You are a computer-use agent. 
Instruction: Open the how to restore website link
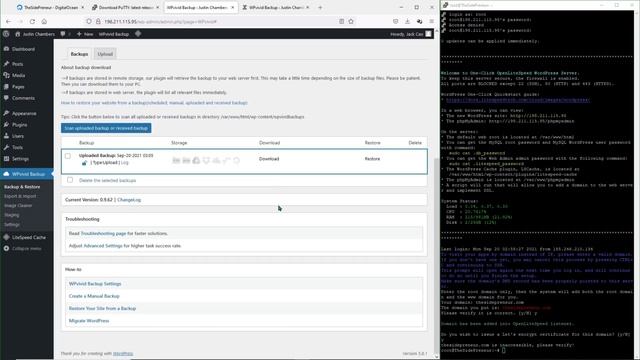[x=154, y=103]
